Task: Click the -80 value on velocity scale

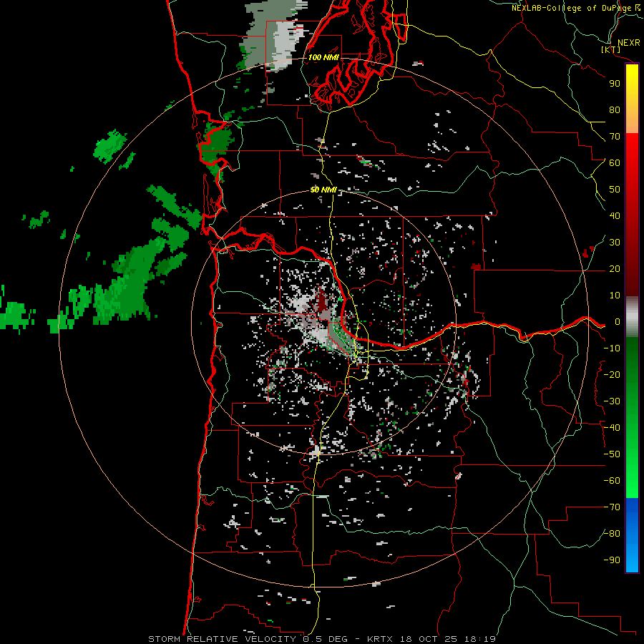Action: coord(612,534)
